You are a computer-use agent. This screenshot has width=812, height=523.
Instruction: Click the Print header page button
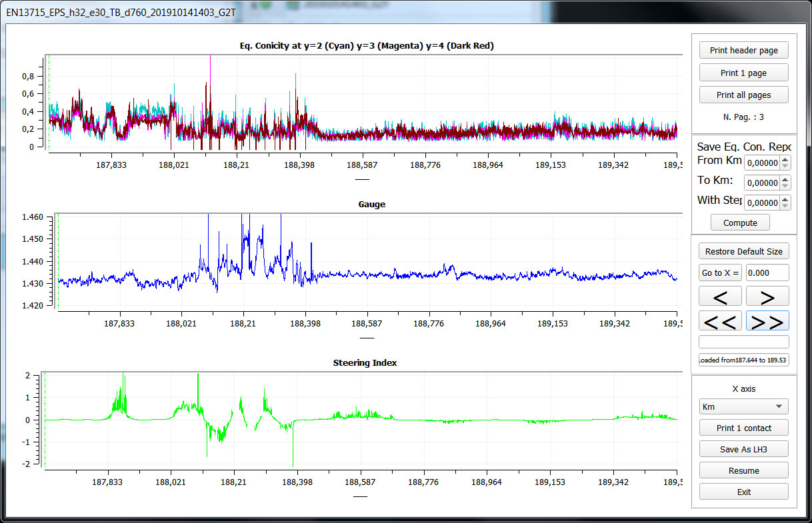pos(743,50)
